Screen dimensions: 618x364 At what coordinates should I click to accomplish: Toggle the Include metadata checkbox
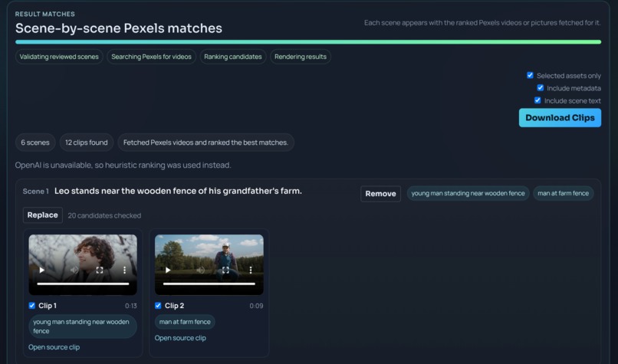[541, 88]
